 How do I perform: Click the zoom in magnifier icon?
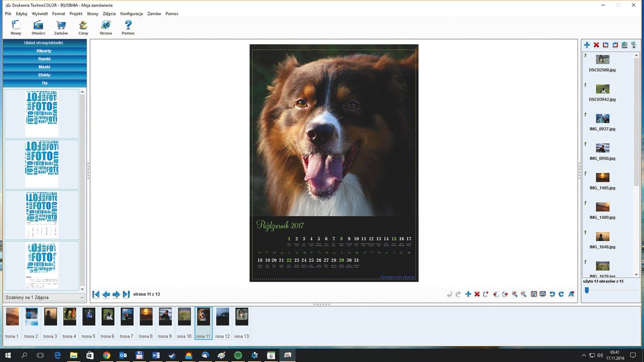pyautogui.click(x=515, y=294)
